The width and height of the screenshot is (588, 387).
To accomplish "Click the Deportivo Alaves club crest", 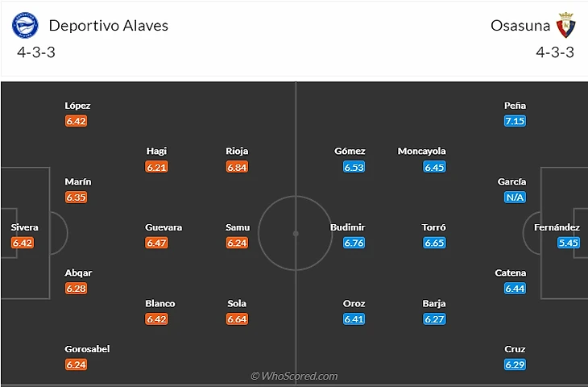I will tap(25, 26).
